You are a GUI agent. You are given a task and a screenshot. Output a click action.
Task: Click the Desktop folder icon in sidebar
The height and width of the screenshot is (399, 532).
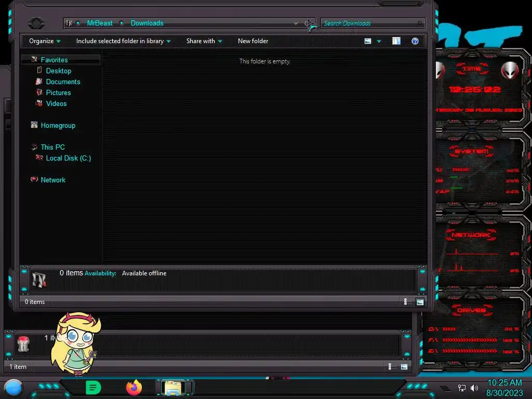(39, 70)
